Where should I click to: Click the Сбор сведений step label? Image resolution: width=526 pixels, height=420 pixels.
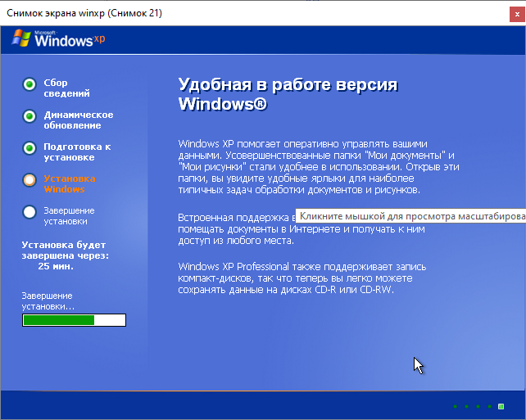[x=66, y=88]
